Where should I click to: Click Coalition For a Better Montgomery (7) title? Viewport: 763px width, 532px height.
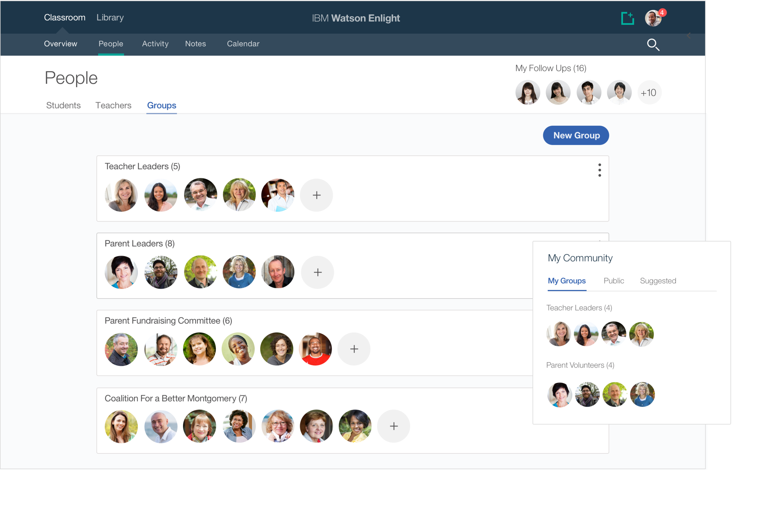176,398
